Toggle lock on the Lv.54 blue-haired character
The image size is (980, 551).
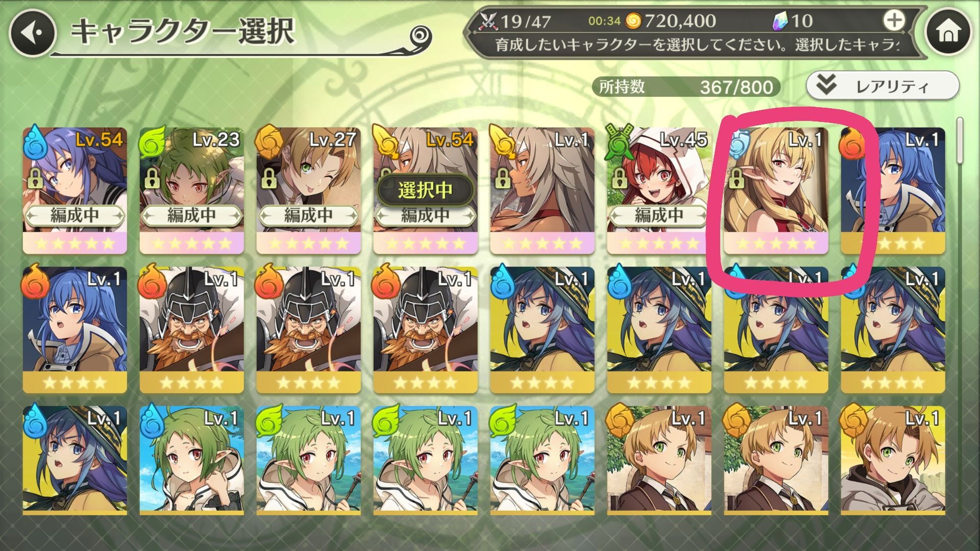coord(35,179)
